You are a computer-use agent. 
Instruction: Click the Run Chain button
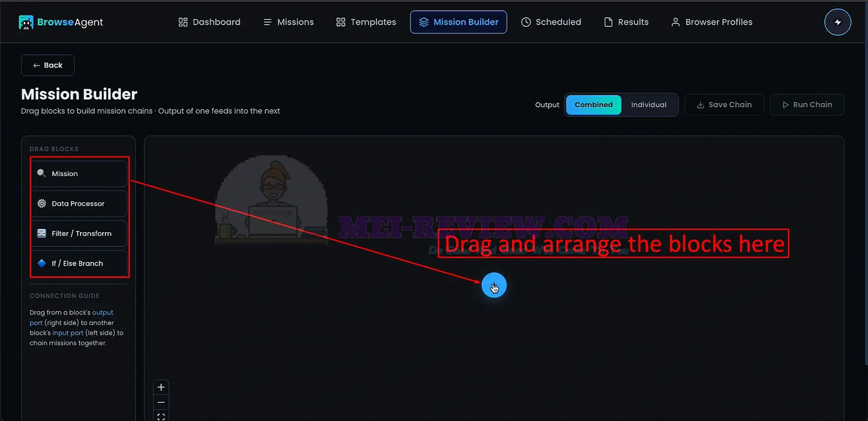tap(807, 105)
